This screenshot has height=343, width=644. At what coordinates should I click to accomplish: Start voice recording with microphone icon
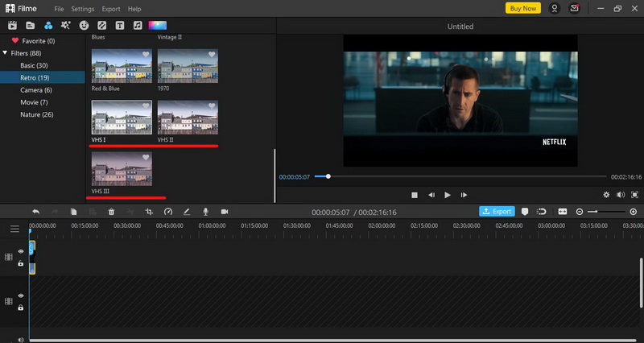click(205, 212)
